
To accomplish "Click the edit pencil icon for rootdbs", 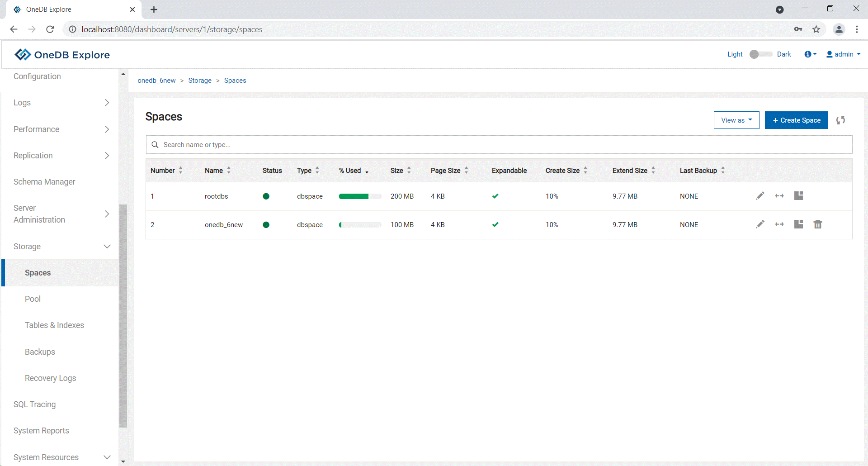I will tap(760, 196).
